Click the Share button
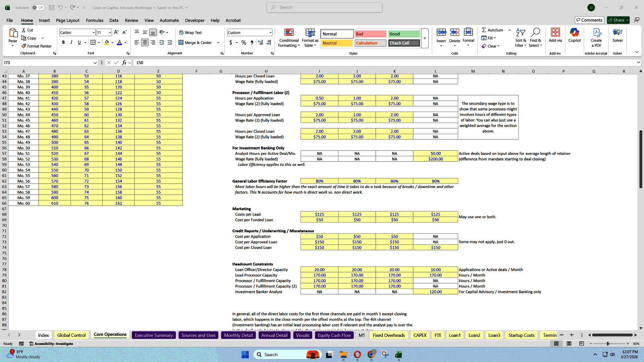The width and height of the screenshot is (644, 362). 617,20
